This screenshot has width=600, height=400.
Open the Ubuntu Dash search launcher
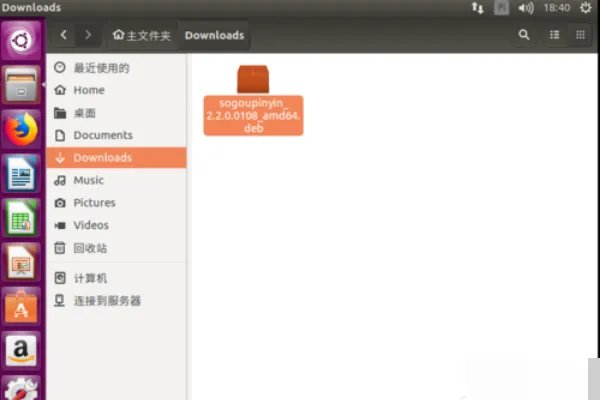pyautogui.click(x=21, y=40)
